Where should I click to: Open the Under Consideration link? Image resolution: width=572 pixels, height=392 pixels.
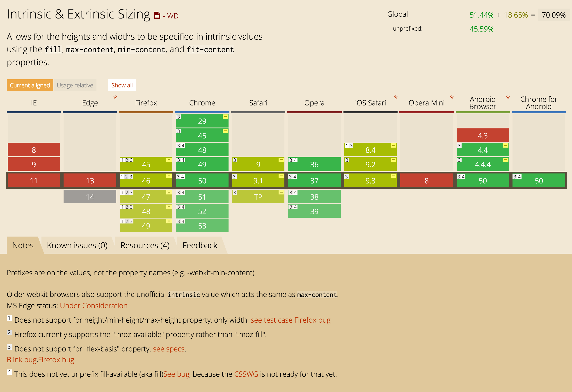[94, 305]
